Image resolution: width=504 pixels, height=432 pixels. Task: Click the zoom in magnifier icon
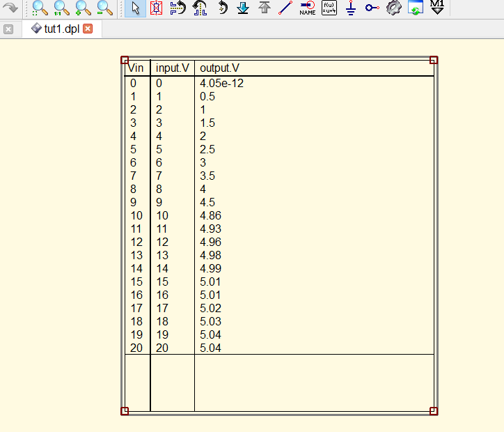click(x=83, y=8)
